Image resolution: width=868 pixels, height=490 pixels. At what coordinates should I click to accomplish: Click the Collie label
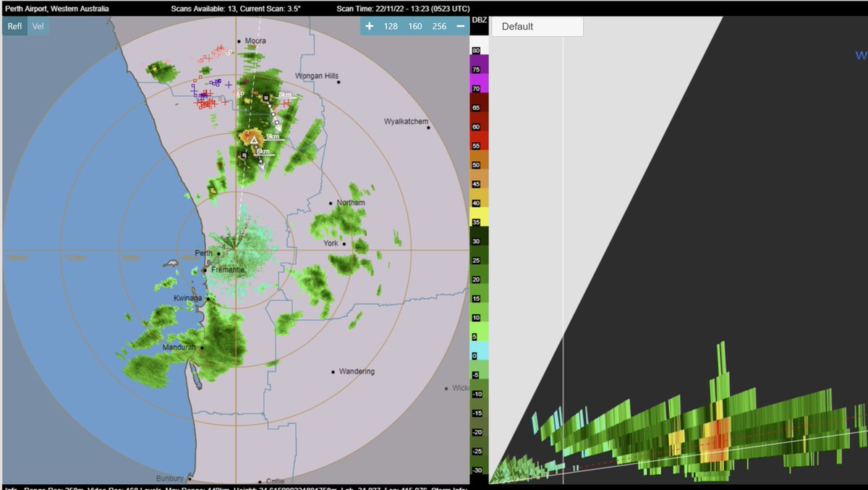click(x=275, y=481)
